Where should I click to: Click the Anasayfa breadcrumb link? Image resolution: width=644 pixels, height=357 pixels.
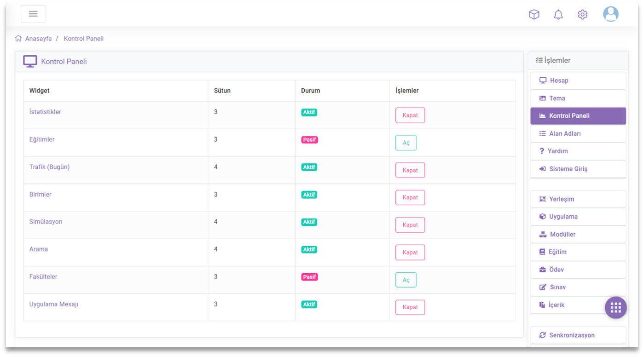[x=38, y=39]
